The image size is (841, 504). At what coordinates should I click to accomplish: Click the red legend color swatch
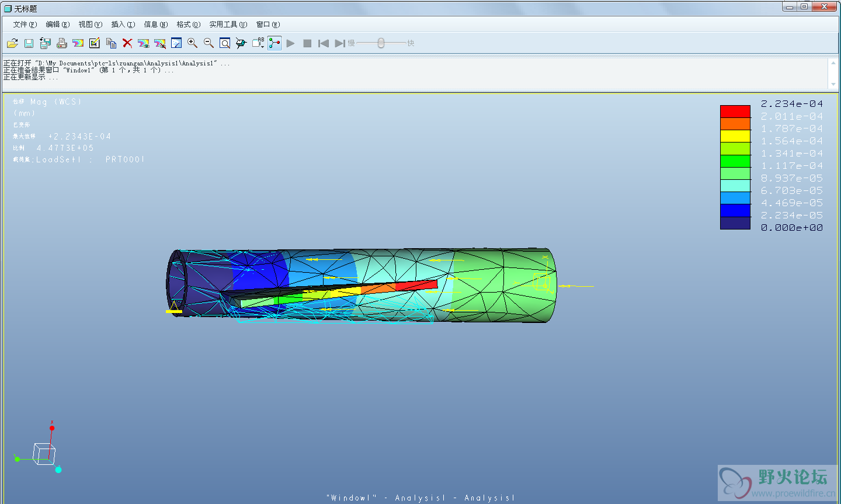735,112
